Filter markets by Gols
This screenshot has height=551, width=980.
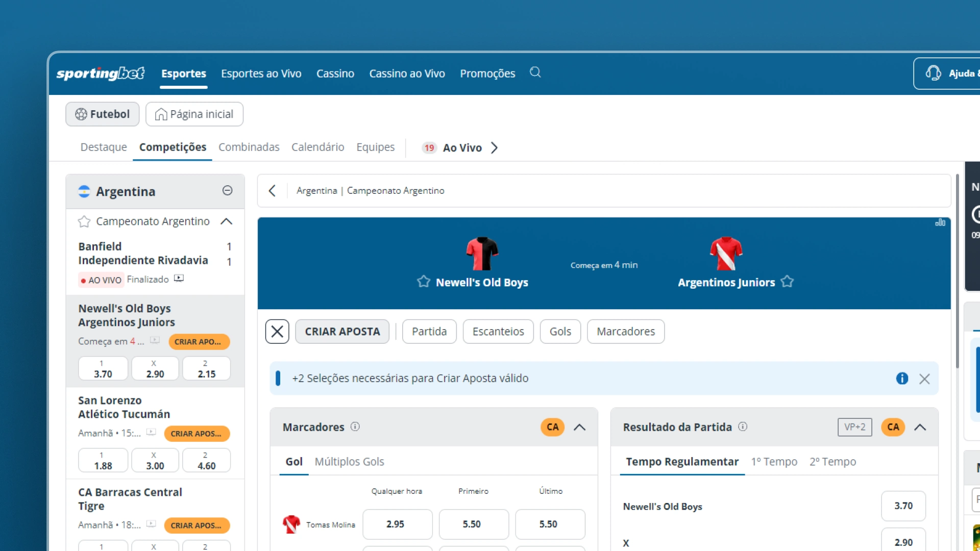click(560, 332)
